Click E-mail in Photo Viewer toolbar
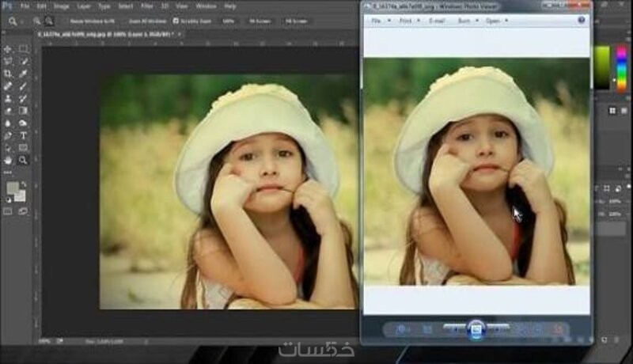The width and height of the screenshot is (633, 364). coord(437,20)
